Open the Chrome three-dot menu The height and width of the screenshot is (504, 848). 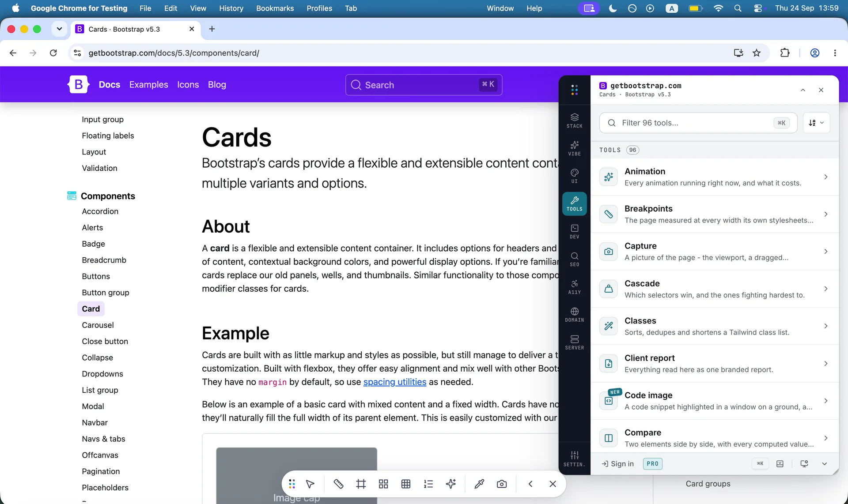pyautogui.click(x=835, y=53)
